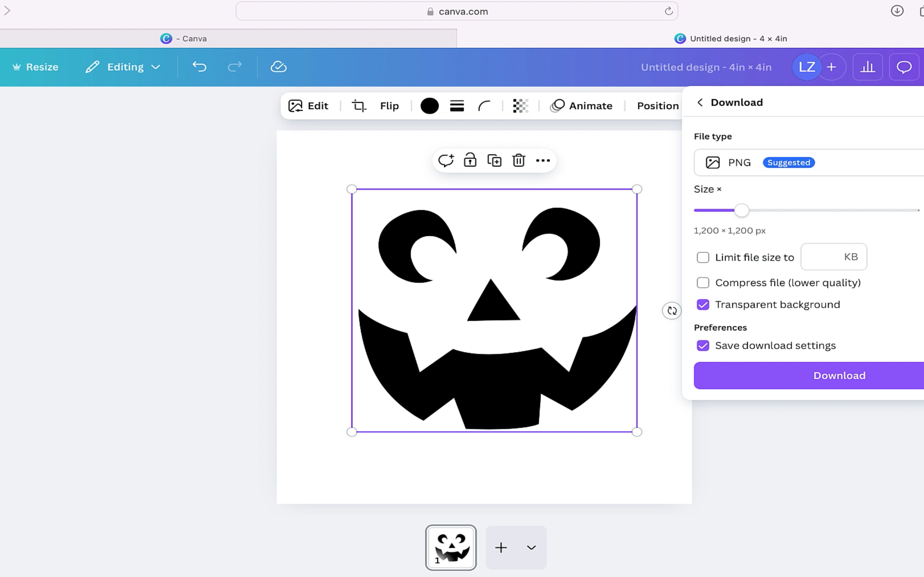Disable Transparent background
The image size is (924, 577).
(x=703, y=304)
